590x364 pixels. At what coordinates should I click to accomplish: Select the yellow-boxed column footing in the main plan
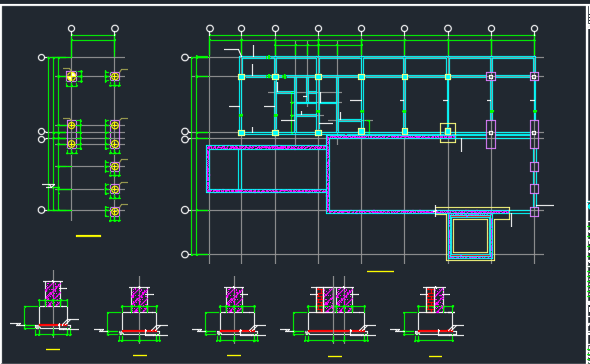448,133
